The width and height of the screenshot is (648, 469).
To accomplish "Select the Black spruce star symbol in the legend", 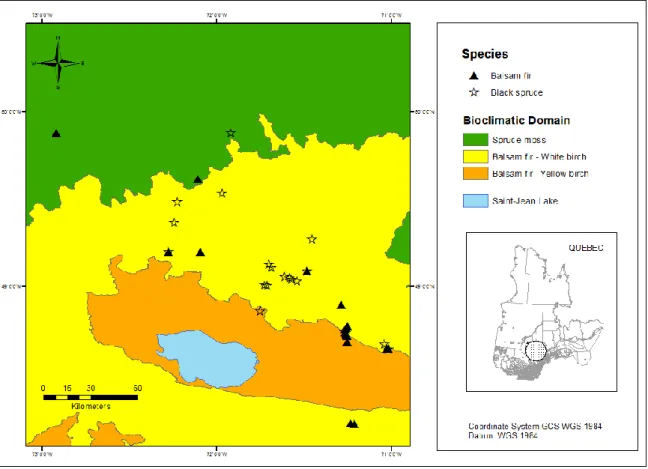I will click(x=474, y=92).
